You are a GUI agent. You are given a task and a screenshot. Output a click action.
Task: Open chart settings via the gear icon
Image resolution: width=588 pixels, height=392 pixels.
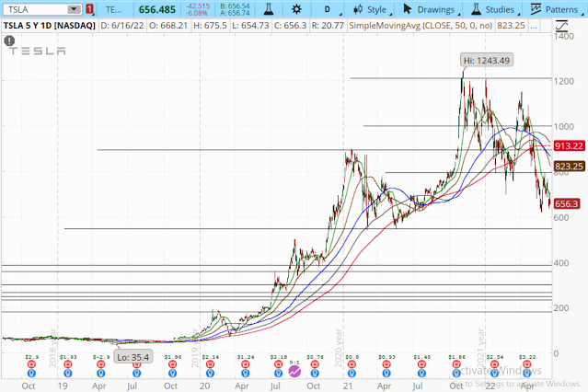pos(296,9)
